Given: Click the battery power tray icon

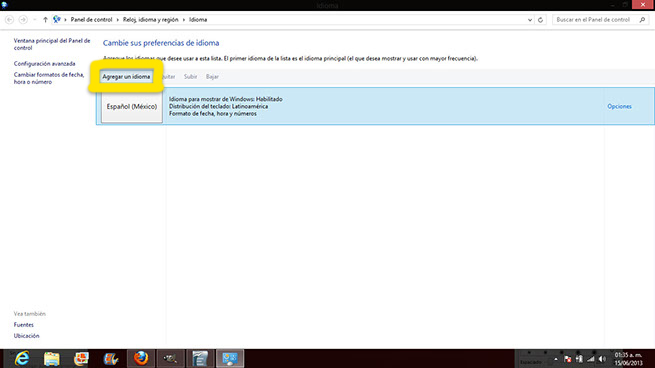Looking at the screenshot, I should [579, 359].
